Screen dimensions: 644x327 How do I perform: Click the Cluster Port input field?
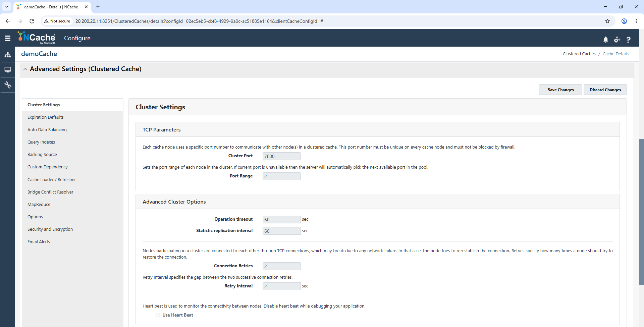(x=281, y=156)
